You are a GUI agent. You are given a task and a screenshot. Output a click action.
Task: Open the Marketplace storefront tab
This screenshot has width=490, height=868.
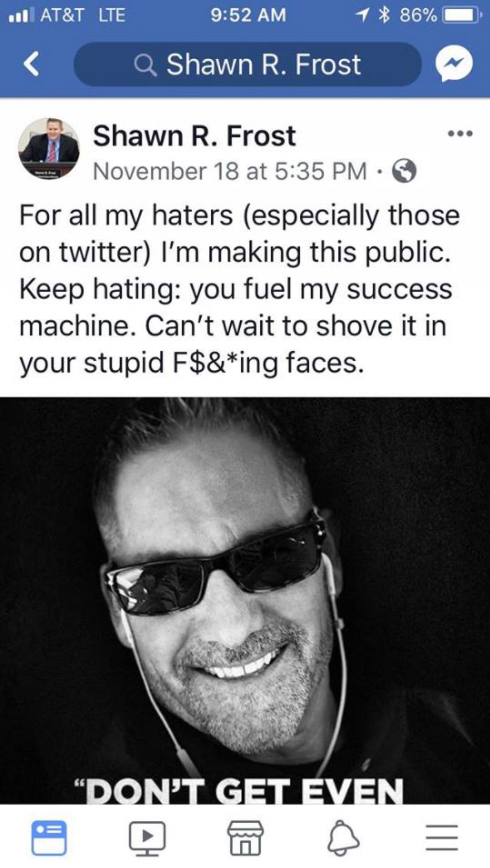click(x=246, y=838)
